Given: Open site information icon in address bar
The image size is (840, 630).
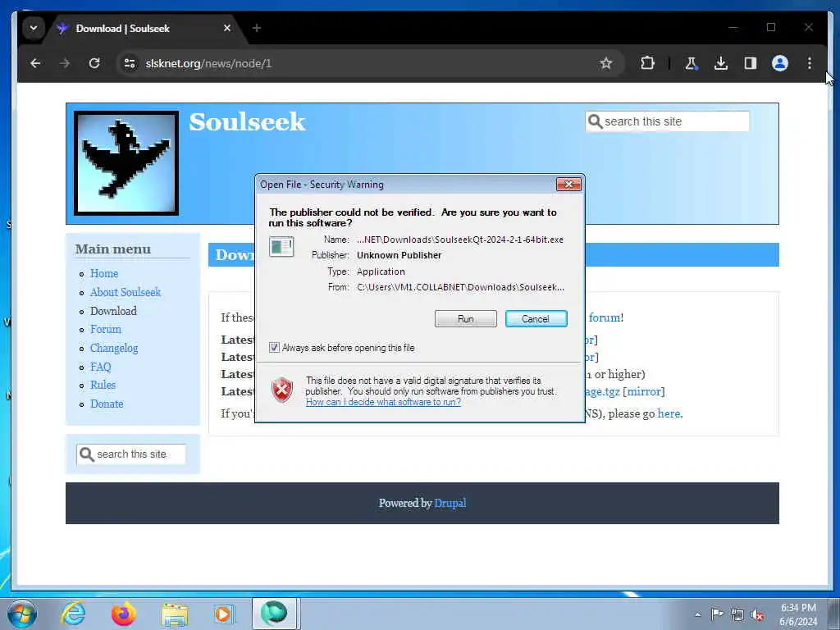Looking at the screenshot, I should pos(129,63).
